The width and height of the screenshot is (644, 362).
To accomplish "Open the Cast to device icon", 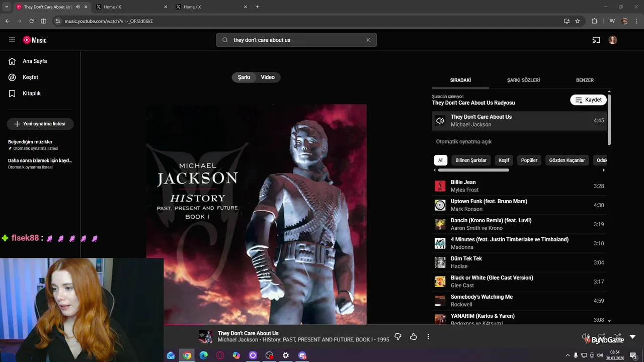I will [596, 40].
